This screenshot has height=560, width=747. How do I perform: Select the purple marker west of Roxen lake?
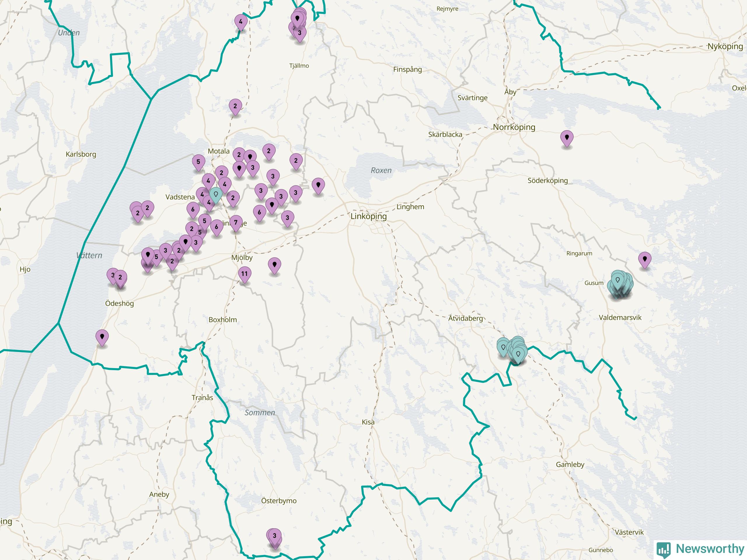pyautogui.click(x=318, y=186)
